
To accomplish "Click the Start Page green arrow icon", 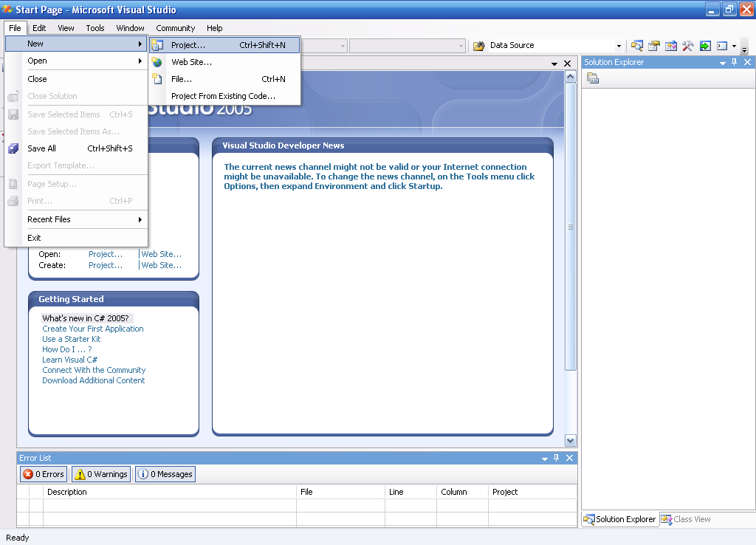I will click(705, 46).
